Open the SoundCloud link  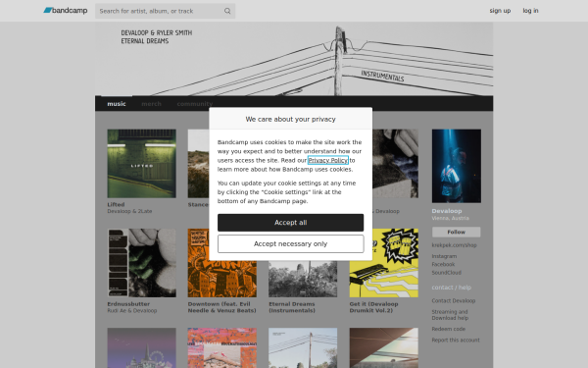[446, 273]
